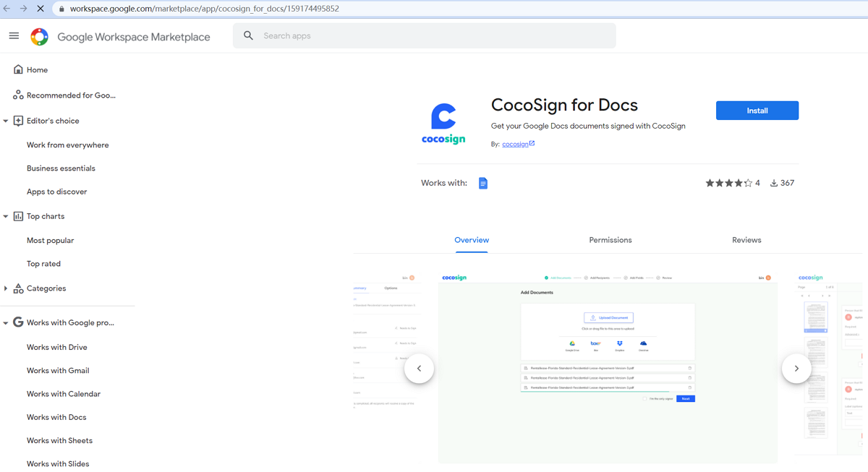
Task: Select Works with Docs
Action: tap(56, 417)
